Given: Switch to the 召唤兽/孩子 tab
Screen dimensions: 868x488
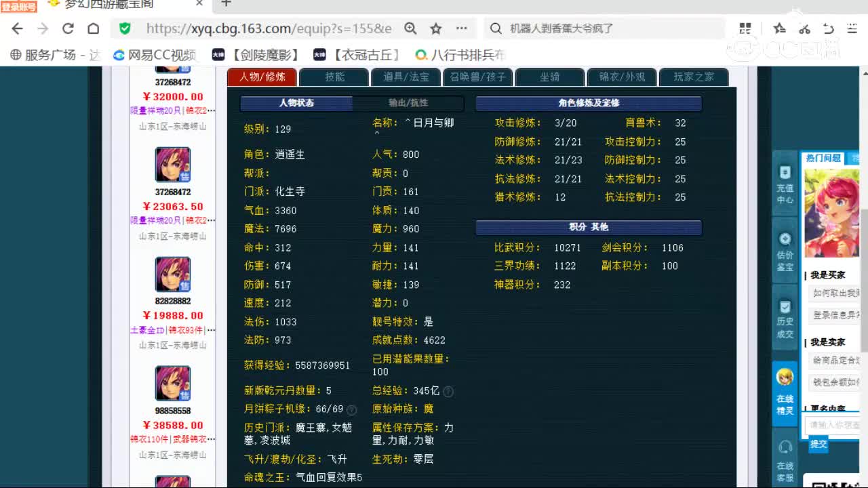Looking at the screenshot, I should click(478, 77).
